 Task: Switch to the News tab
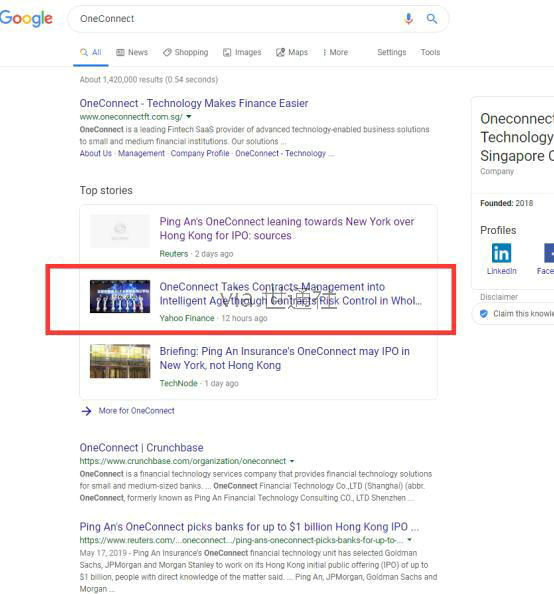tap(132, 52)
